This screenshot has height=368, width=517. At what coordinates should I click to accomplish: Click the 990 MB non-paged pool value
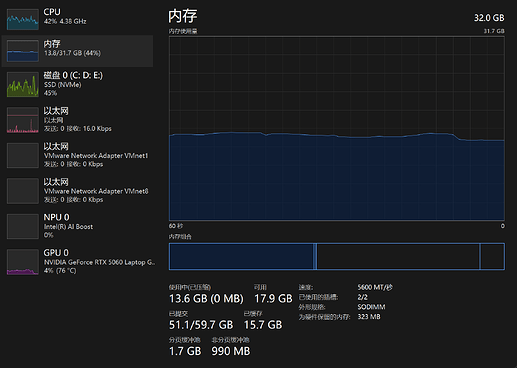coord(231,351)
